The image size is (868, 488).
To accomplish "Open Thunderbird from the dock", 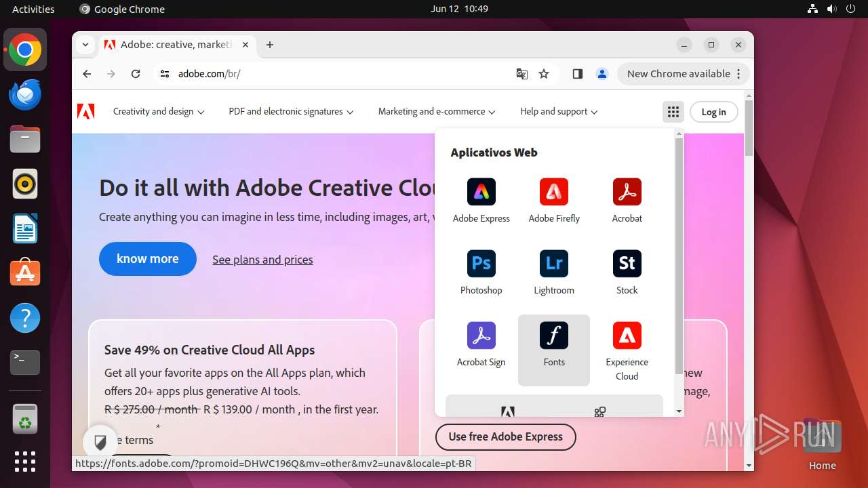I will coord(25,94).
